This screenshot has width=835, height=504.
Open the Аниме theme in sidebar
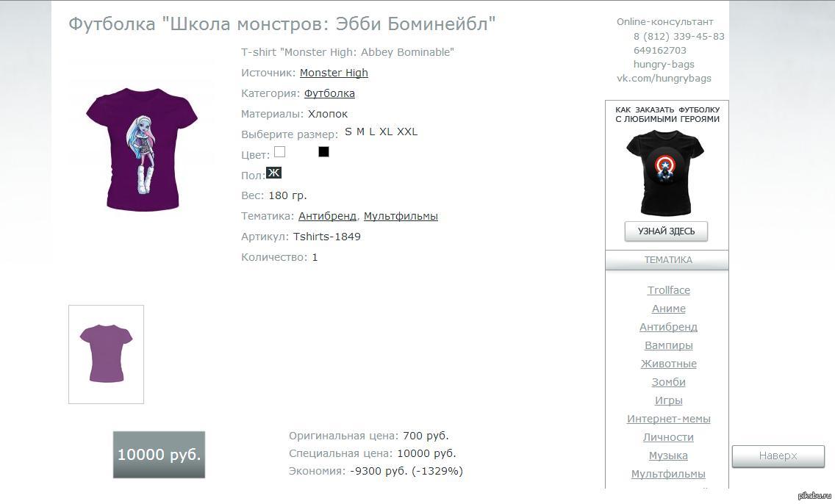click(668, 309)
